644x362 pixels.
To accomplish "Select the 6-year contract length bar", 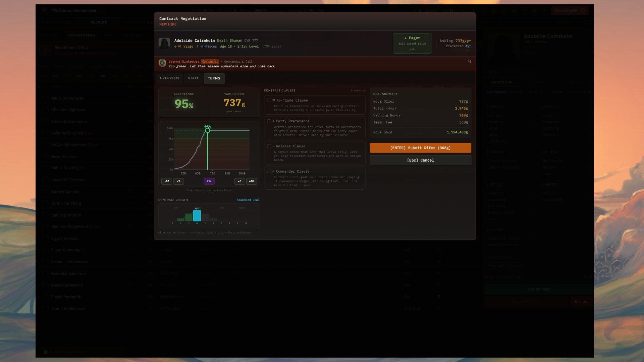I will click(213, 220).
